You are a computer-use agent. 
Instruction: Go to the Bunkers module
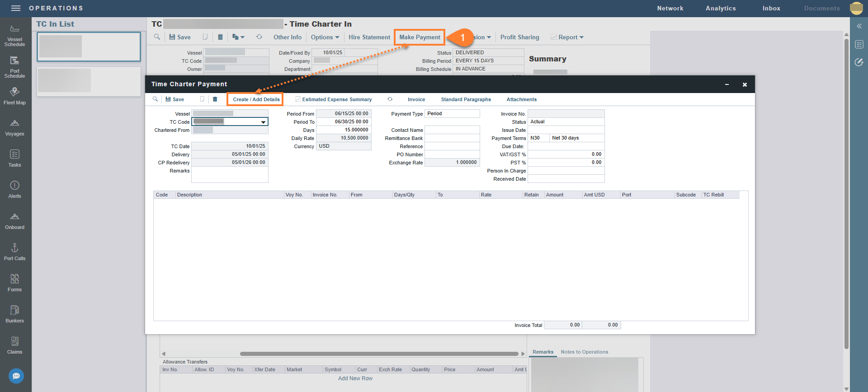pos(14,314)
